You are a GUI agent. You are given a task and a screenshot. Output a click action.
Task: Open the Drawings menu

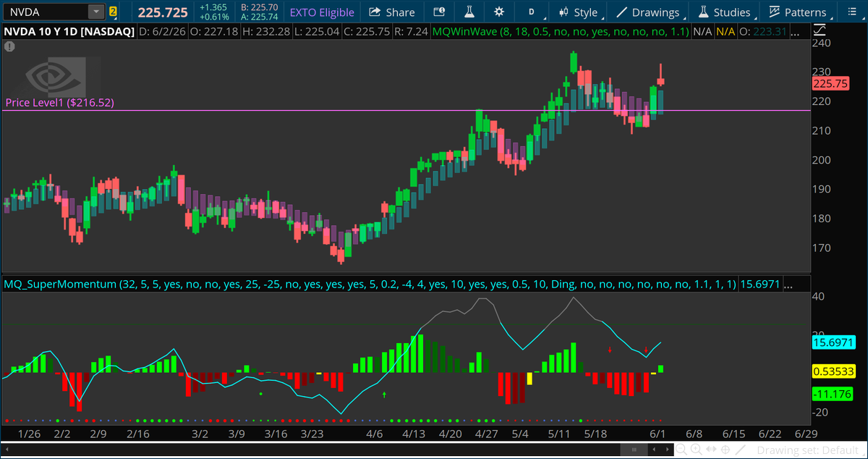(648, 12)
